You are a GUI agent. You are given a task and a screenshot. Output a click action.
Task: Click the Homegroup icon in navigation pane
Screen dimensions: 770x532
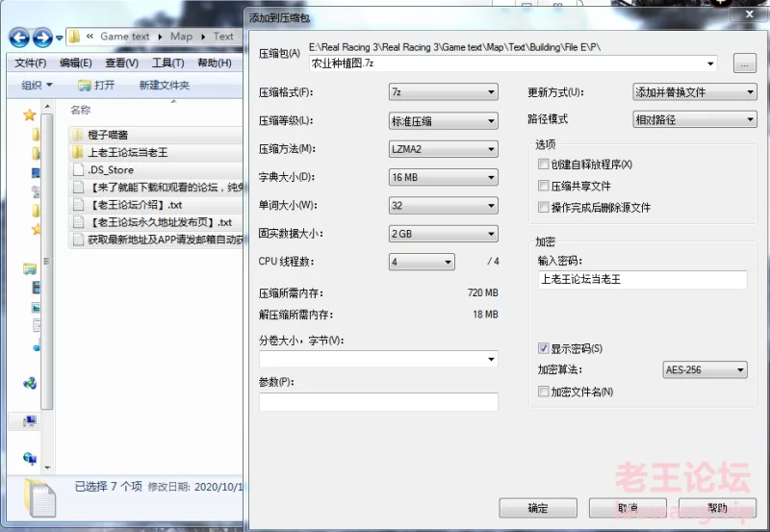pyautogui.click(x=30, y=383)
